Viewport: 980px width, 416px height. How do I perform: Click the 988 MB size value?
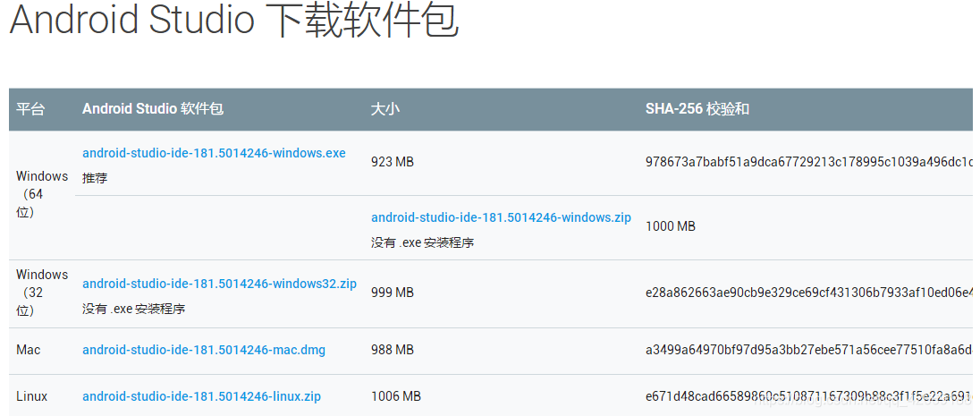point(393,350)
